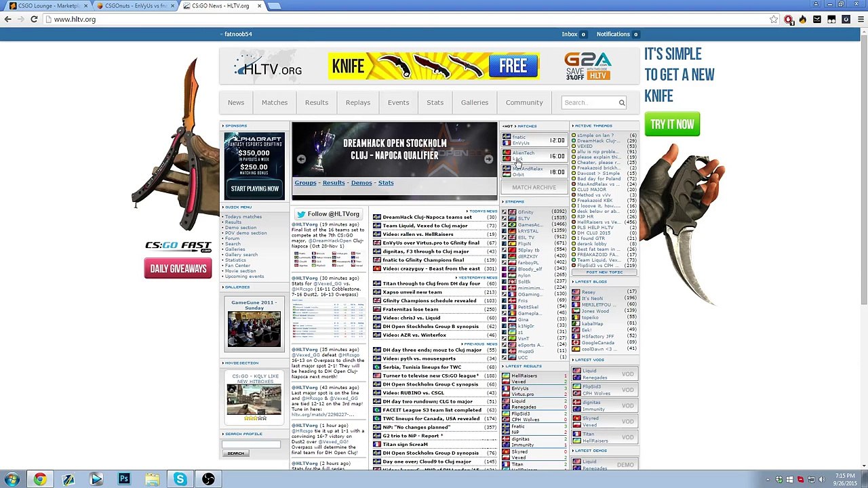868x488 pixels.
Task: Reload the page with the refresh icon
Action: coord(34,19)
